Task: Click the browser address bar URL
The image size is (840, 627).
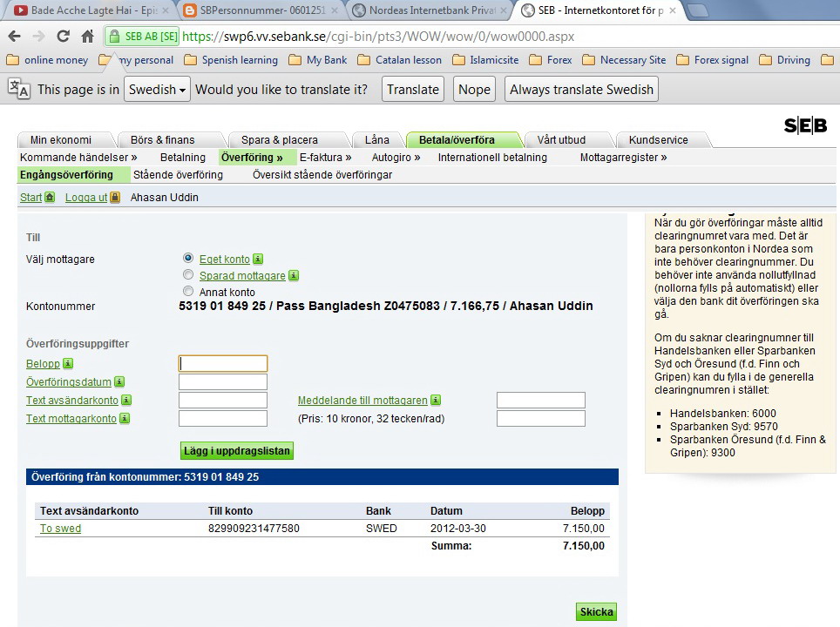Action: [378, 37]
